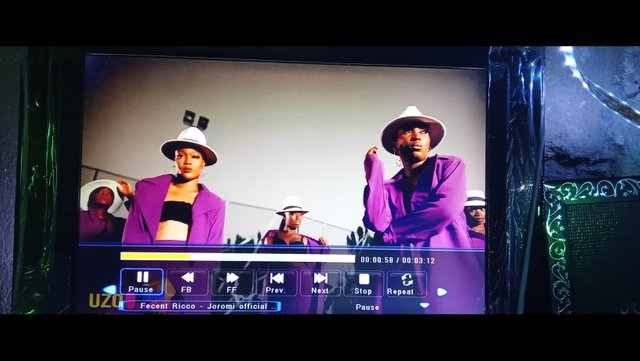This screenshot has height=361, width=640.
Task: Toggle the Repeat mode button
Action: point(406,284)
